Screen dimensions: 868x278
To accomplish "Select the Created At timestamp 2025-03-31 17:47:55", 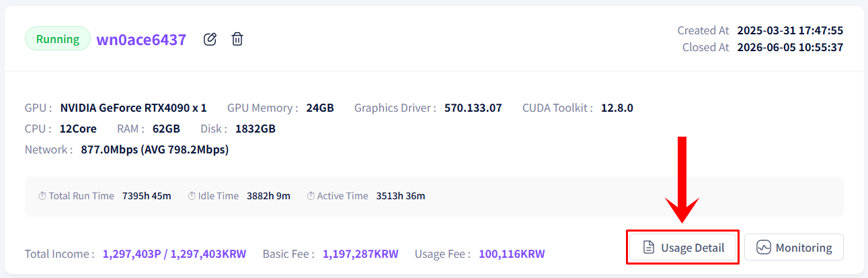I will coord(790,30).
